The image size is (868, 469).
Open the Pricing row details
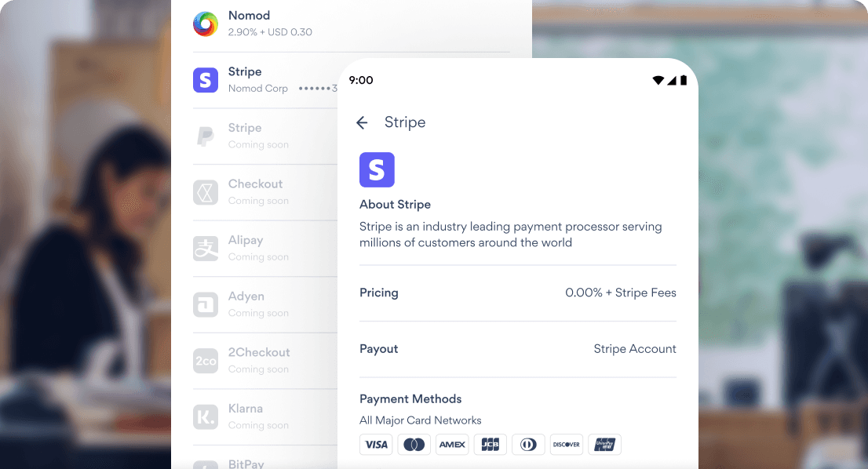[517, 293]
